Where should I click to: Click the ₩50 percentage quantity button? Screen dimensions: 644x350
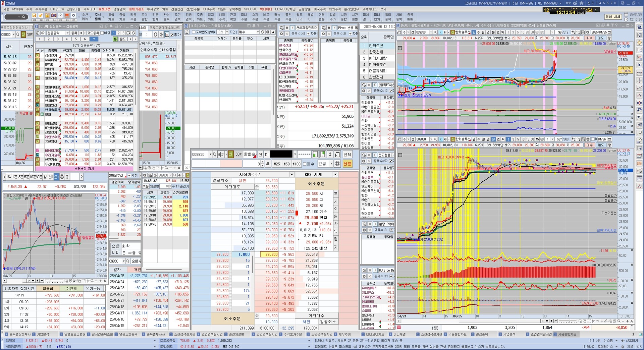click(286, 164)
